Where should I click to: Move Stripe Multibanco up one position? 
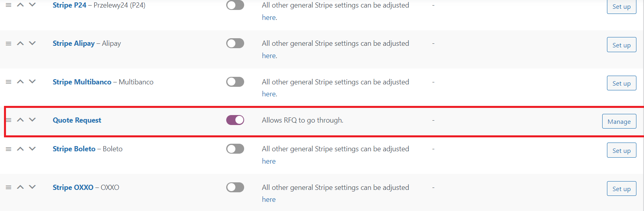pos(20,82)
